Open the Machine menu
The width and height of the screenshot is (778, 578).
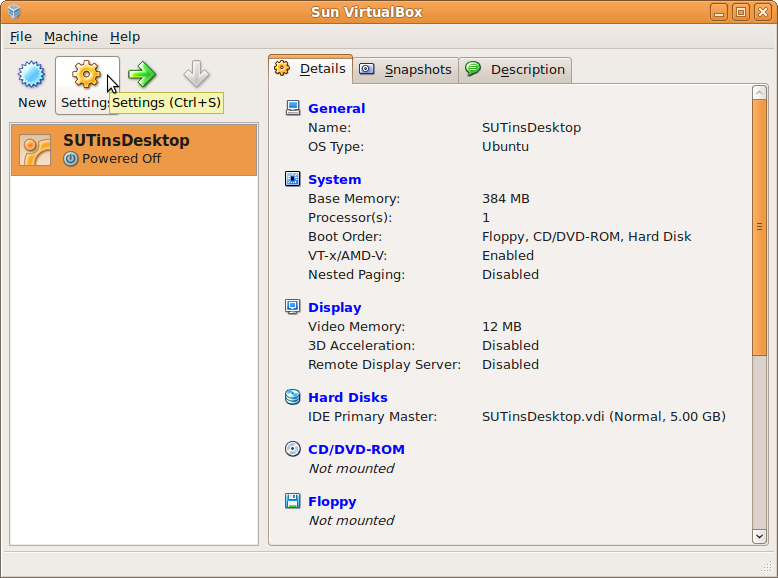coord(71,37)
